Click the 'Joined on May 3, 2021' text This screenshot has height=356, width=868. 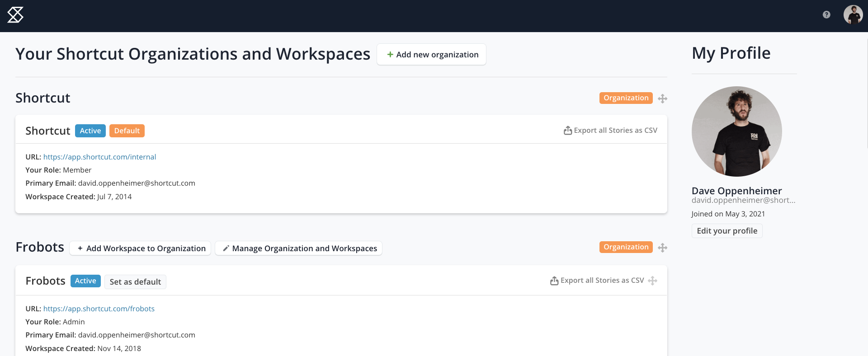tap(728, 214)
